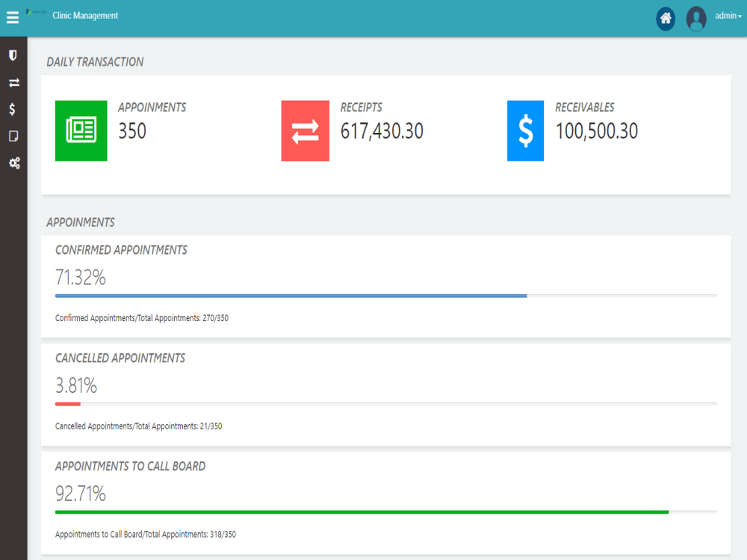The width and height of the screenshot is (747, 560).
Task: Click the small logo beside Clinic Management
Action: (x=36, y=11)
